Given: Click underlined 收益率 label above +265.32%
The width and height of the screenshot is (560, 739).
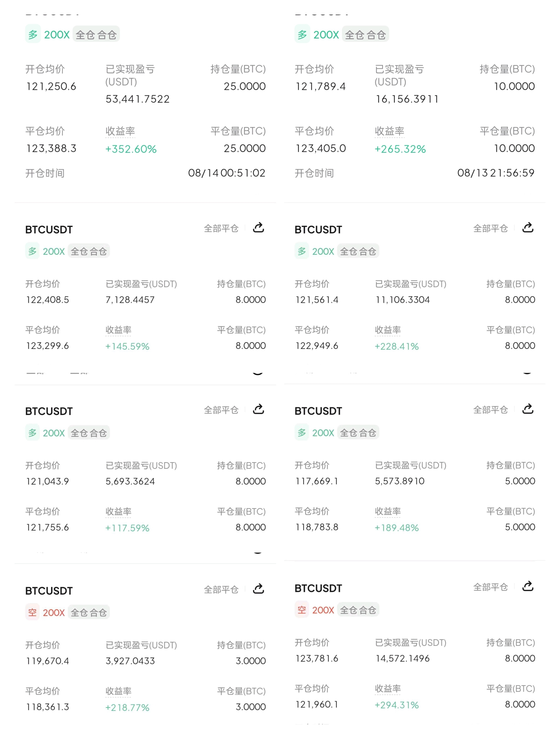Looking at the screenshot, I should (389, 131).
